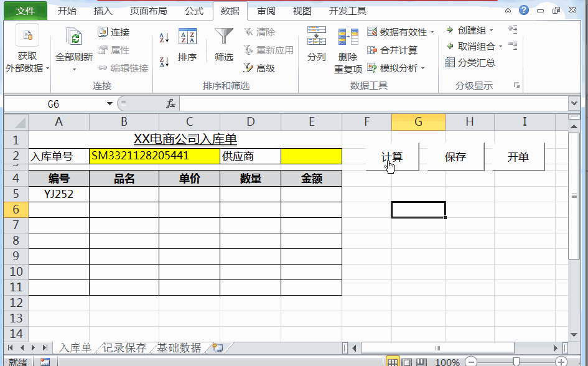588x366 pixels.
Task: Click the Show Detail icon
Action: (x=513, y=29)
